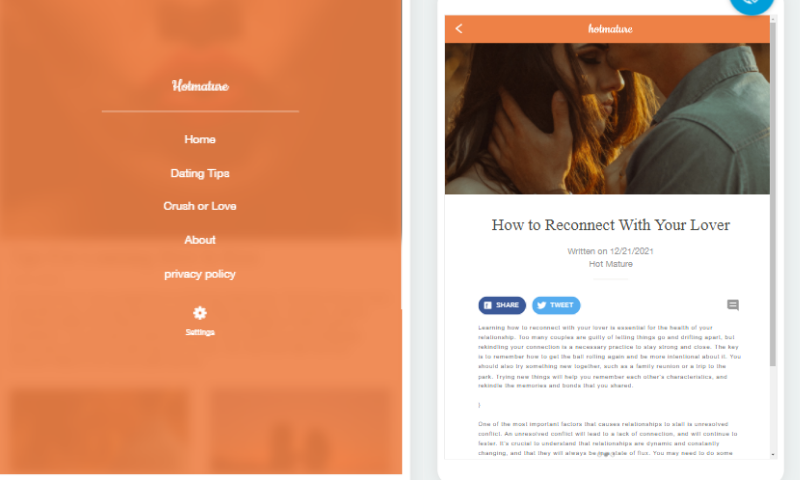Image resolution: width=800 pixels, height=480 pixels.
Task: Click the back arrow in the header
Action: (x=459, y=29)
